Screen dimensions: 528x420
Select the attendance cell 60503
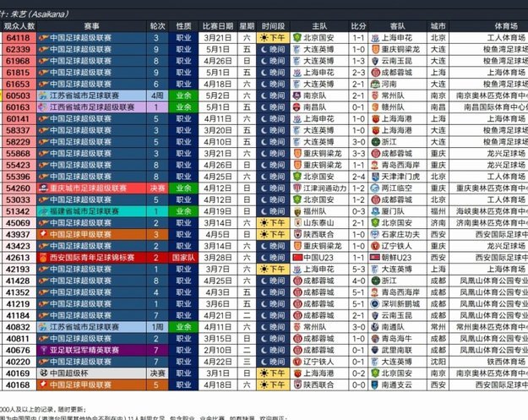click(19, 95)
